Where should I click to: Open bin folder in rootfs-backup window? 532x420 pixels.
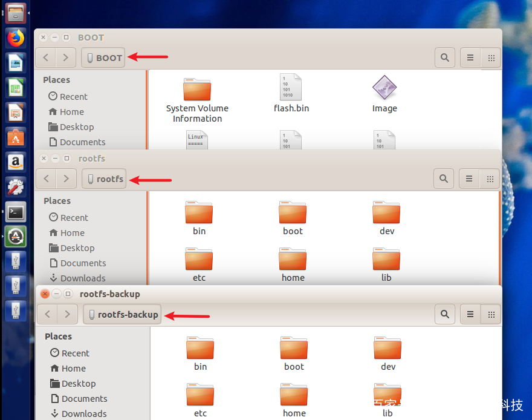(x=200, y=353)
